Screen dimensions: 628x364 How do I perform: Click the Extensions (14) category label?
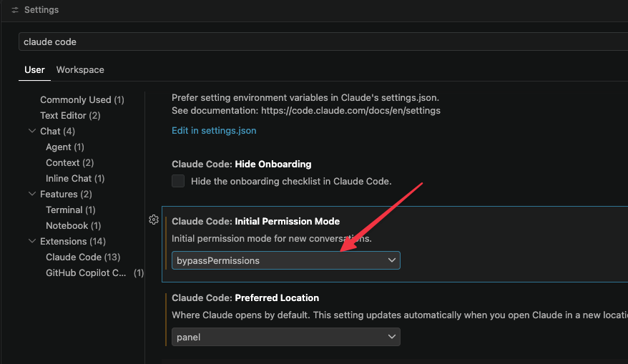(73, 242)
